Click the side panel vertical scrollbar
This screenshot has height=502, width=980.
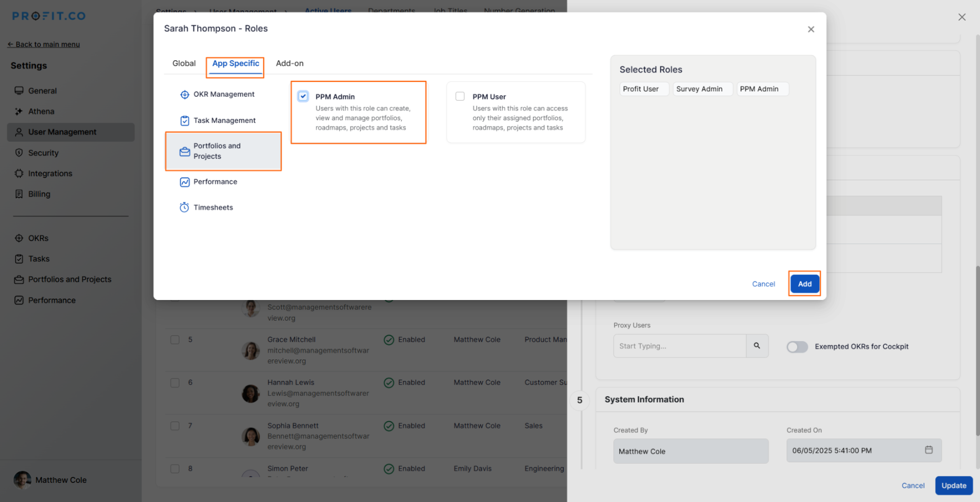tap(977, 351)
